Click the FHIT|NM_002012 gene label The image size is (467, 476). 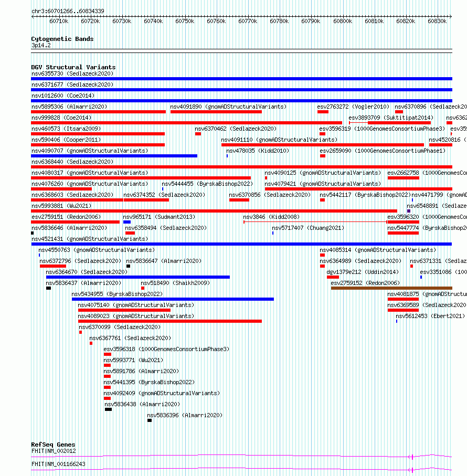[54, 451]
